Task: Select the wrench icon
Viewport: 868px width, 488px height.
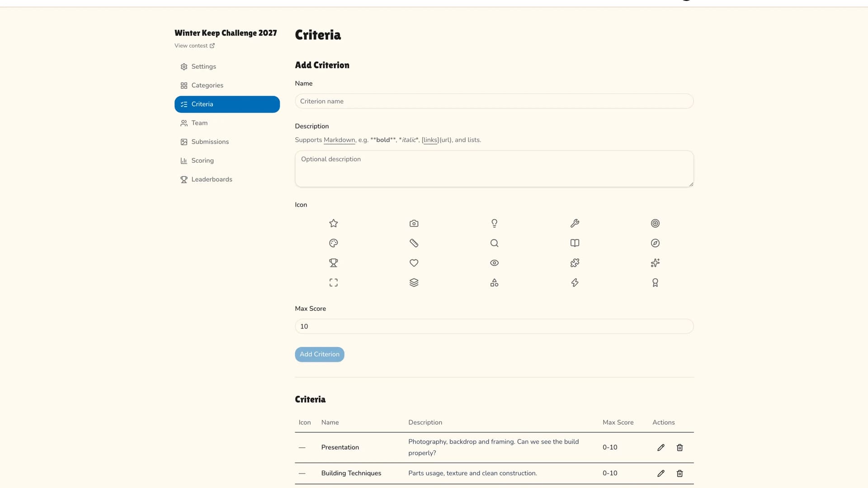Action: pyautogui.click(x=575, y=223)
